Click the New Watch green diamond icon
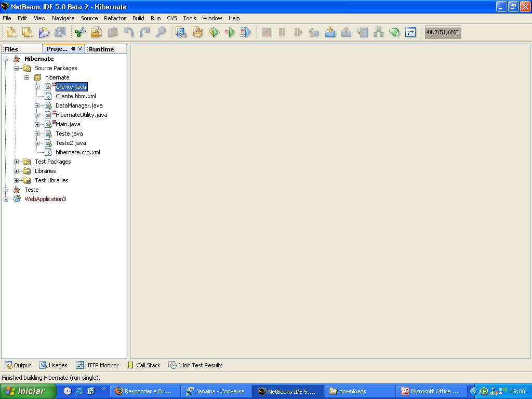This screenshot has height=399, width=532. pos(394,32)
